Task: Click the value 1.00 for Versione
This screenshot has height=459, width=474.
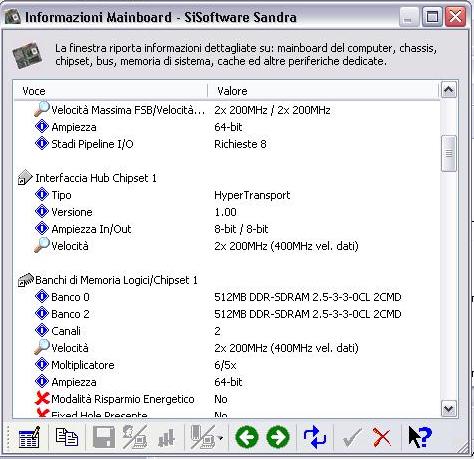Action: 225,212
